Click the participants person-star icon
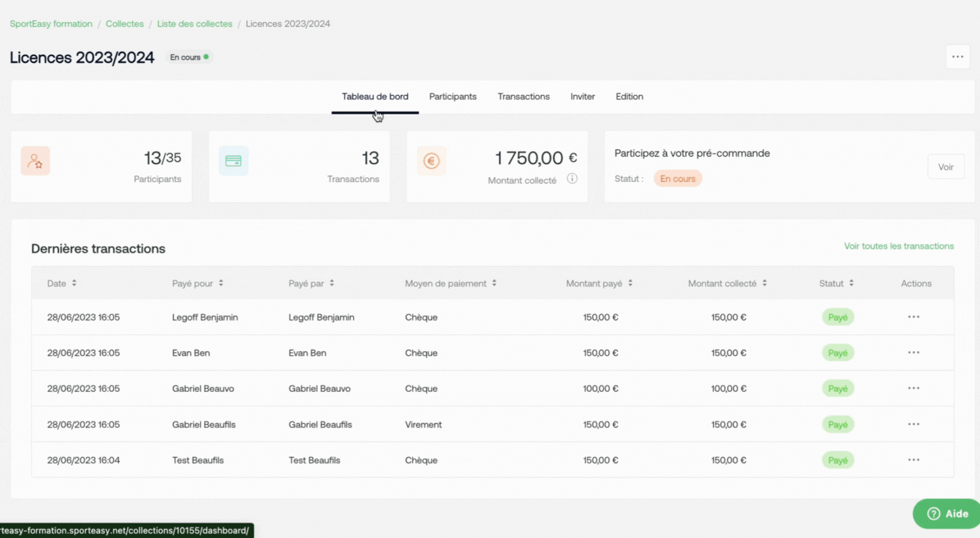The image size is (980, 538). point(35,161)
